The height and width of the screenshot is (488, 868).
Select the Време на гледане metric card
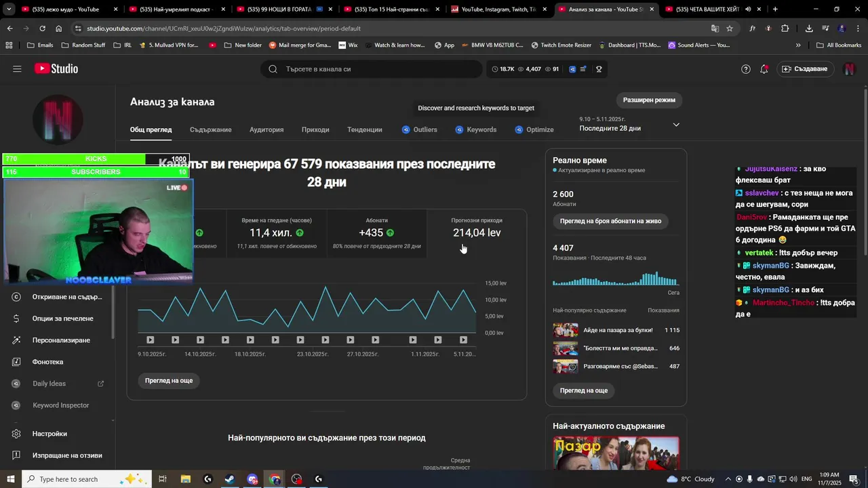[x=277, y=233]
